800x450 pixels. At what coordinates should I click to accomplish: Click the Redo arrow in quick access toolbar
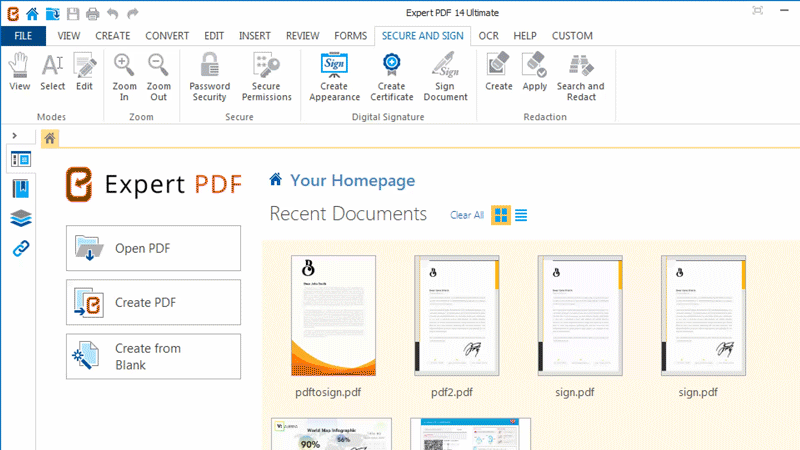click(x=132, y=14)
